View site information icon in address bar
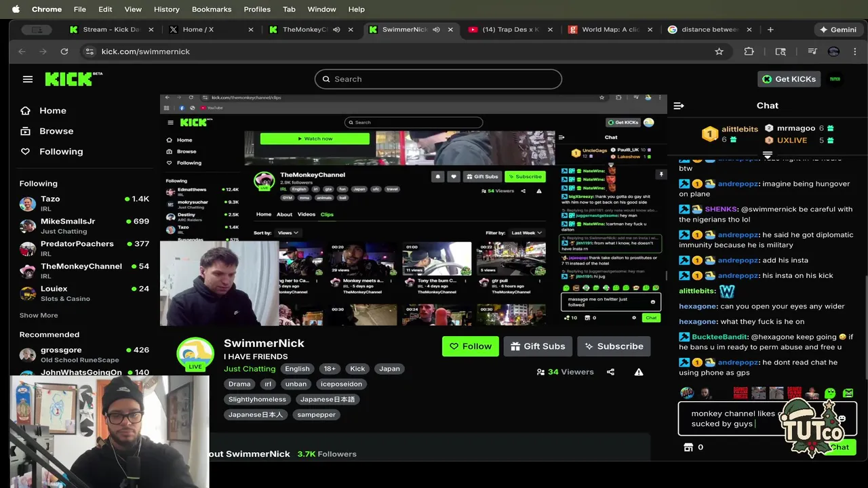868x488 pixels. (89, 52)
